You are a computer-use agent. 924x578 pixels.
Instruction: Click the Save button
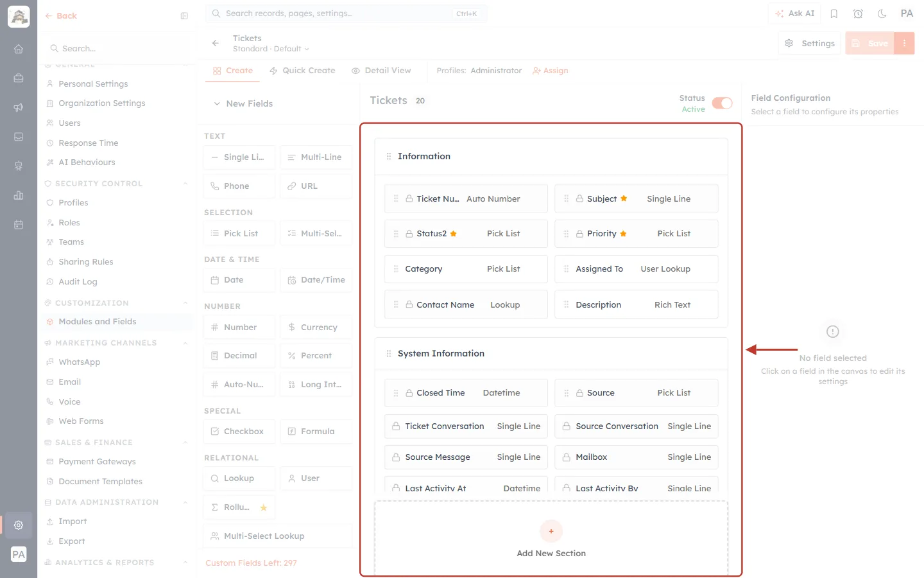870,43
